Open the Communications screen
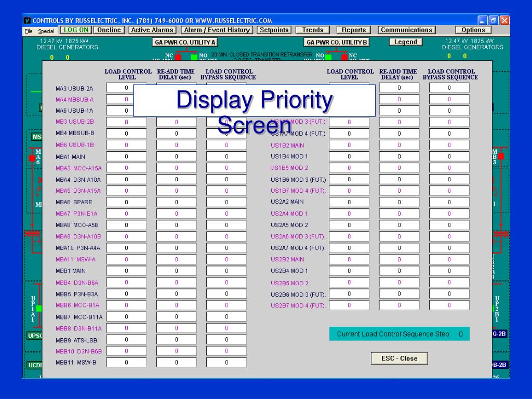Image resolution: width=532 pixels, height=399 pixels. pos(406,30)
